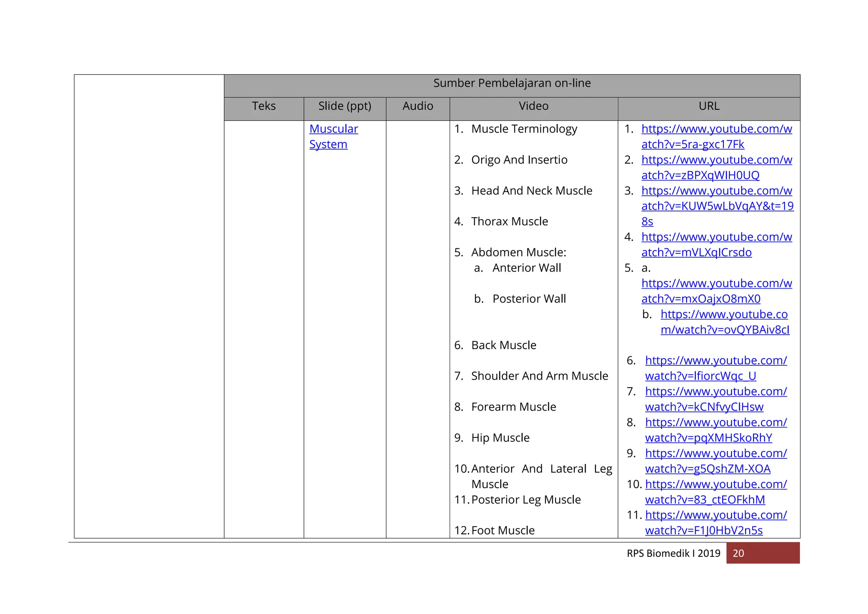Open the Posterior Leg Muscle URL

coord(716,515)
